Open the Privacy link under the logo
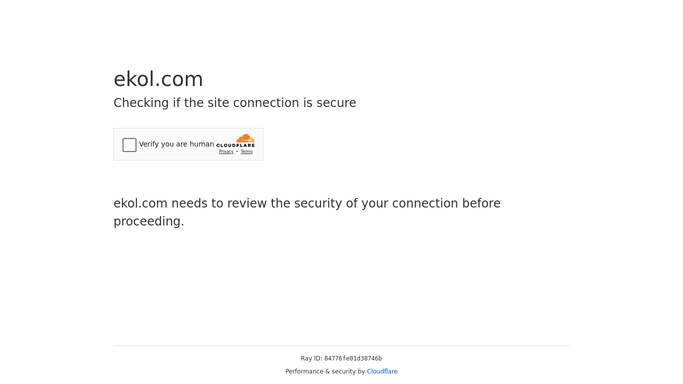683x384 pixels. 226,152
